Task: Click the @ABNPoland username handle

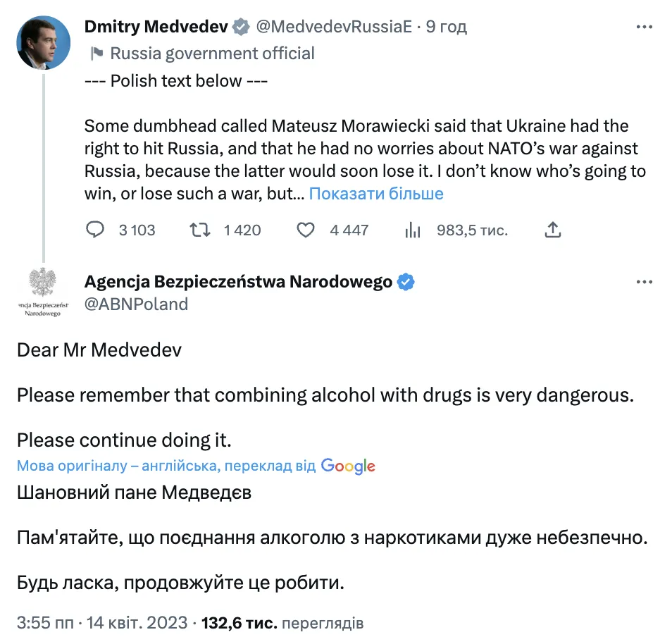Action: 136,304
